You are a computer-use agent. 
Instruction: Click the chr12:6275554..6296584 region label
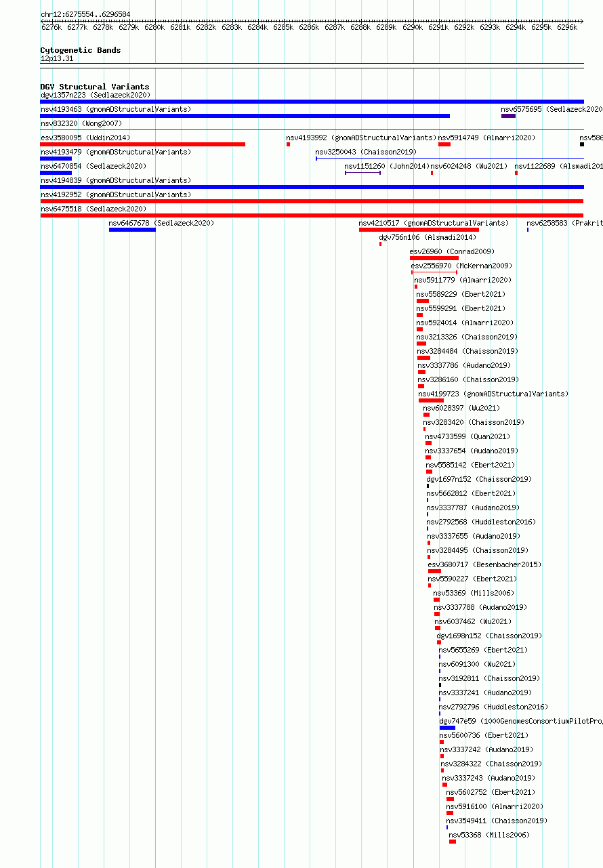coord(85,14)
